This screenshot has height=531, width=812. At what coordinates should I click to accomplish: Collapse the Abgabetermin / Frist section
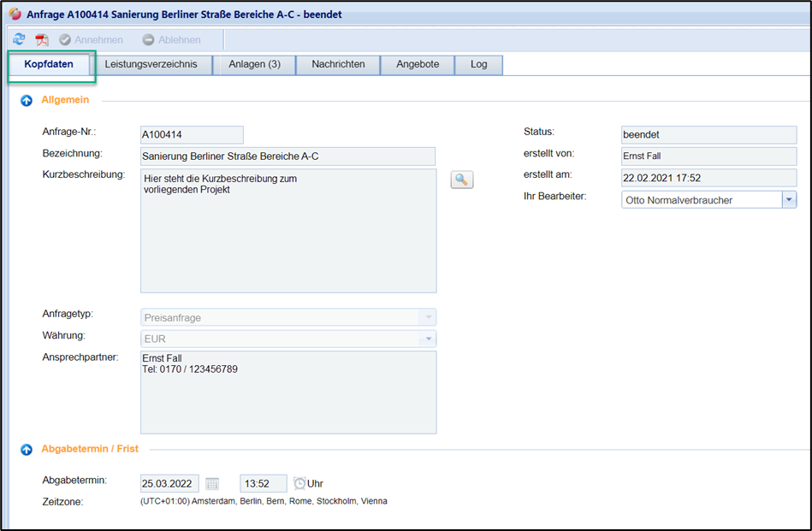[27, 450]
